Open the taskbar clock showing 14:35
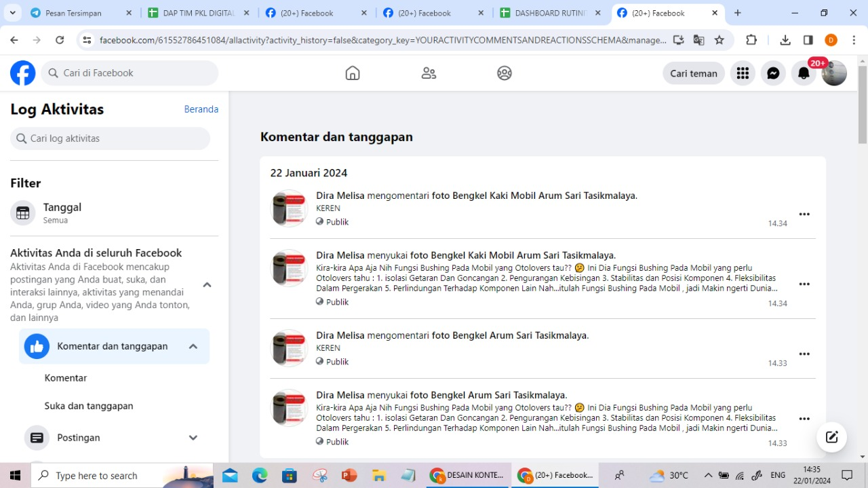Image resolution: width=868 pixels, height=488 pixels. coord(812,475)
